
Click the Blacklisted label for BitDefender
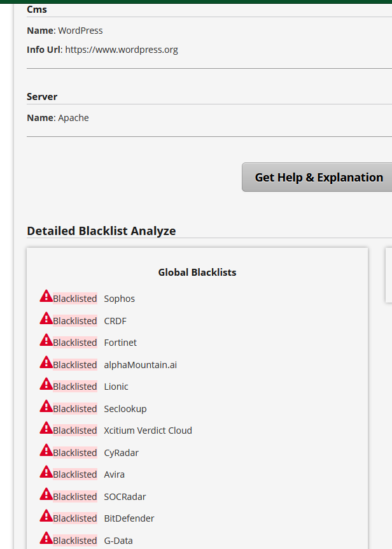[75, 518]
